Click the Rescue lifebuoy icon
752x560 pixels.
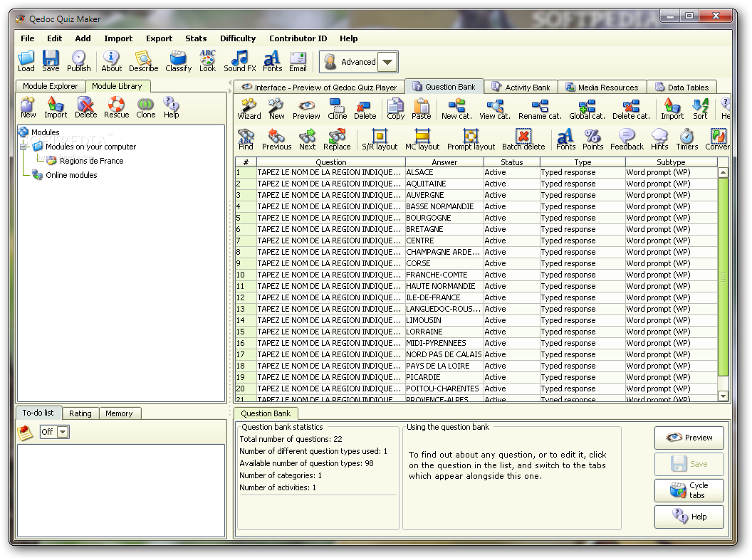pyautogui.click(x=117, y=107)
